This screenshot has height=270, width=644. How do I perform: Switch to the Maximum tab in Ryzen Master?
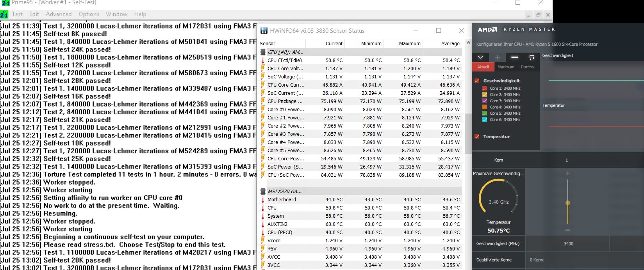[x=506, y=67]
